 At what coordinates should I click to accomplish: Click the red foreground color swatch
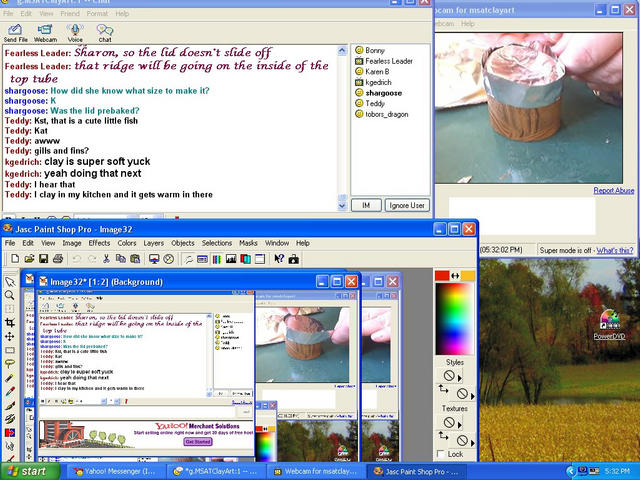(442, 276)
